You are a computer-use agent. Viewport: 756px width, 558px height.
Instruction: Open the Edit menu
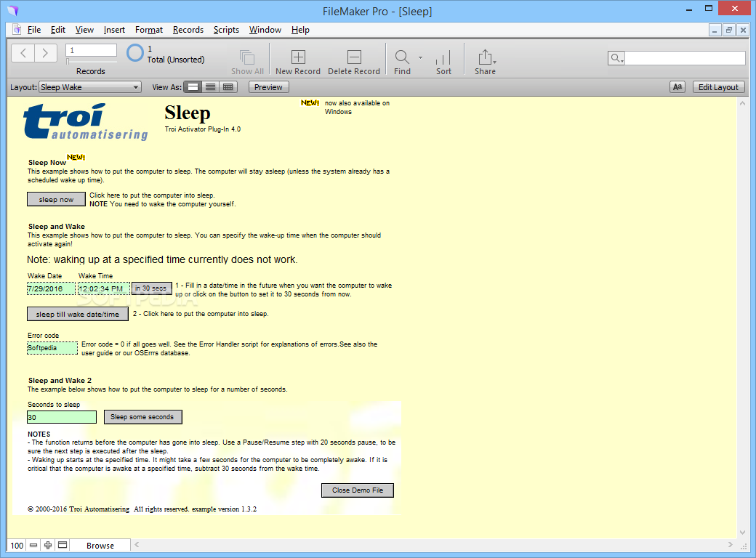(58, 30)
